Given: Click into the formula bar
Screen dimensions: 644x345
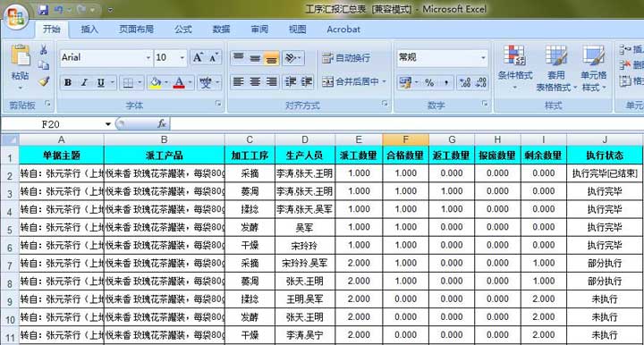Looking at the screenshot, I should click(407, 124).
